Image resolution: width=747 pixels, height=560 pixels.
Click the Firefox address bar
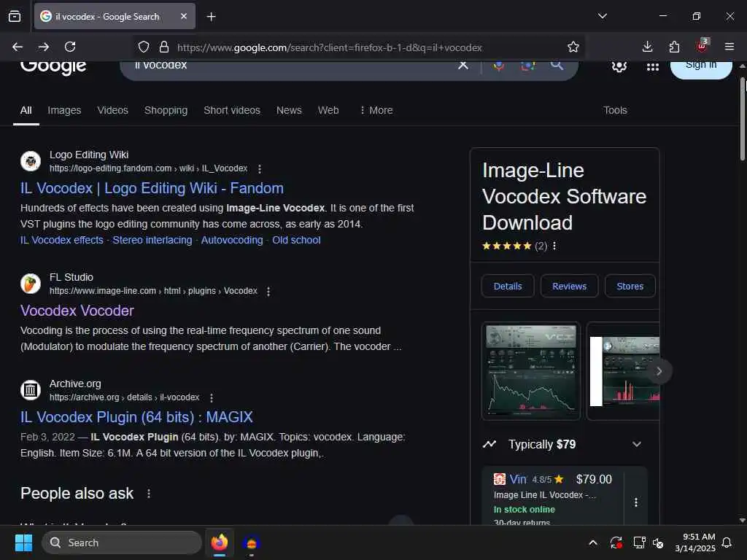(329, 47)
